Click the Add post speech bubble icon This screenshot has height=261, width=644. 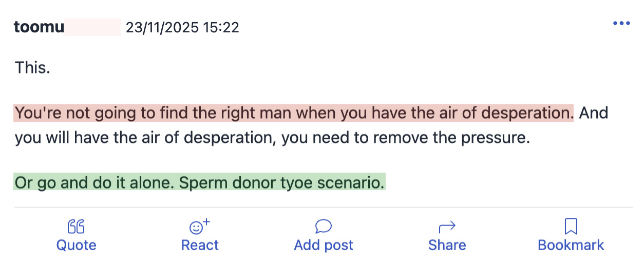point(324,227)
